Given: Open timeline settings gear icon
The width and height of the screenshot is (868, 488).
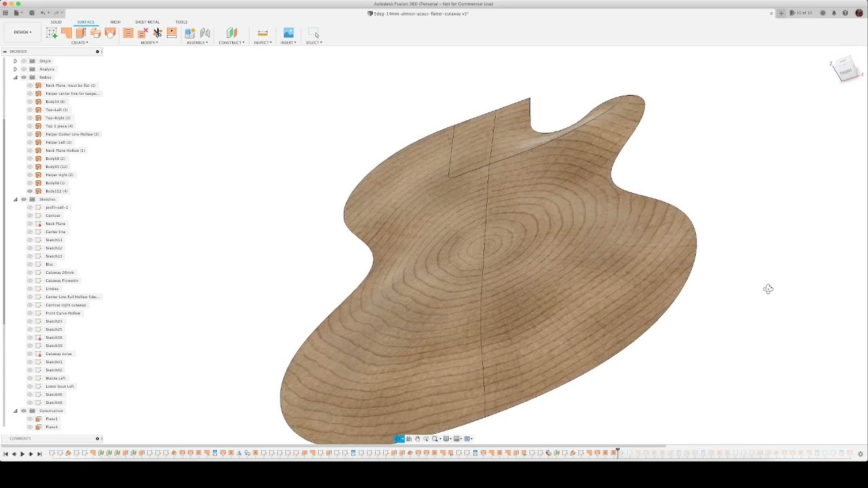Looking at the screenshot, I should tap(861, 454).
